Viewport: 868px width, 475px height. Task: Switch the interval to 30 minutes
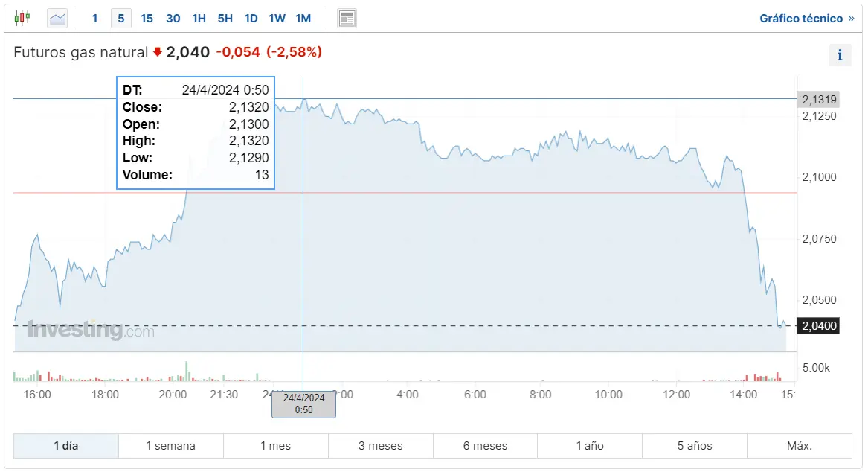pos(173,18)
